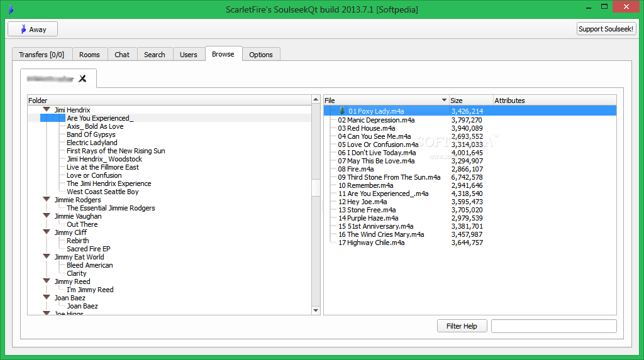644x360 pixels.
Task: Select 13 Stone Free.m4a file
Action: (367, 210)
